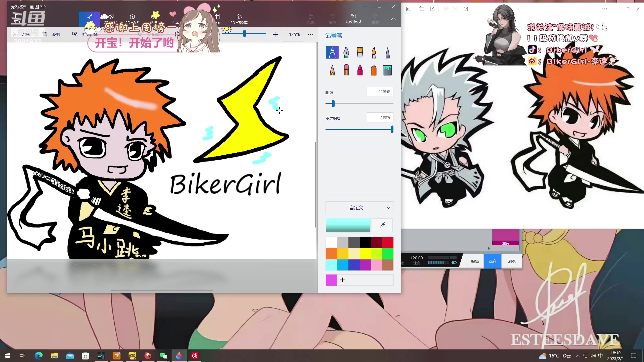Click the 120.00 tempo value

tap(417, 258)
